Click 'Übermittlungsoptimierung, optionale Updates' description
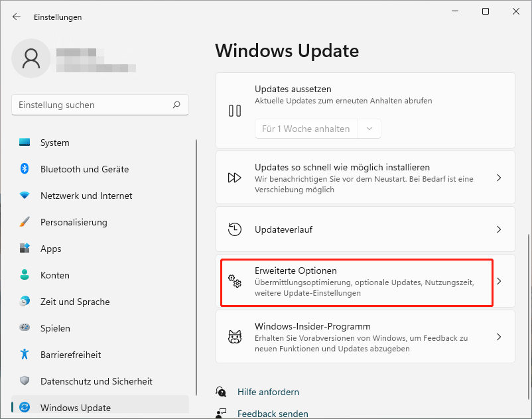This screenshot has height=419, width=532. point(364,288)
